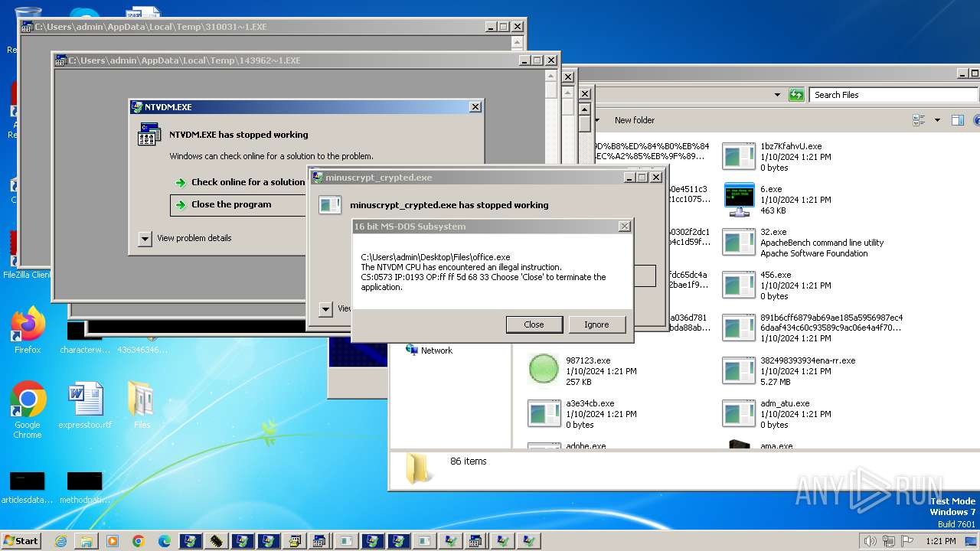Click New folder in Explorer toolbar
The width and height of the screenshot is (980, 551).
point(635,120)
